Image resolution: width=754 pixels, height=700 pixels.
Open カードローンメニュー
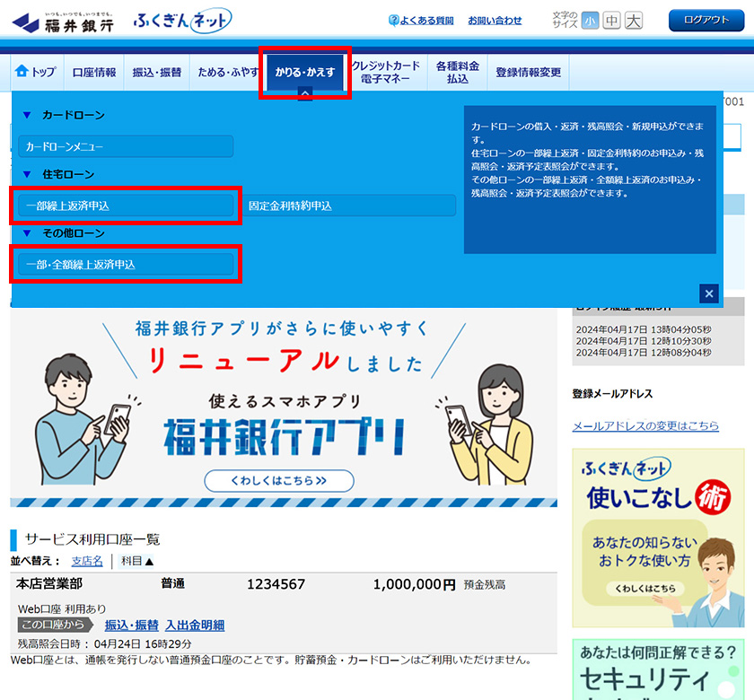tap(126, 146)
